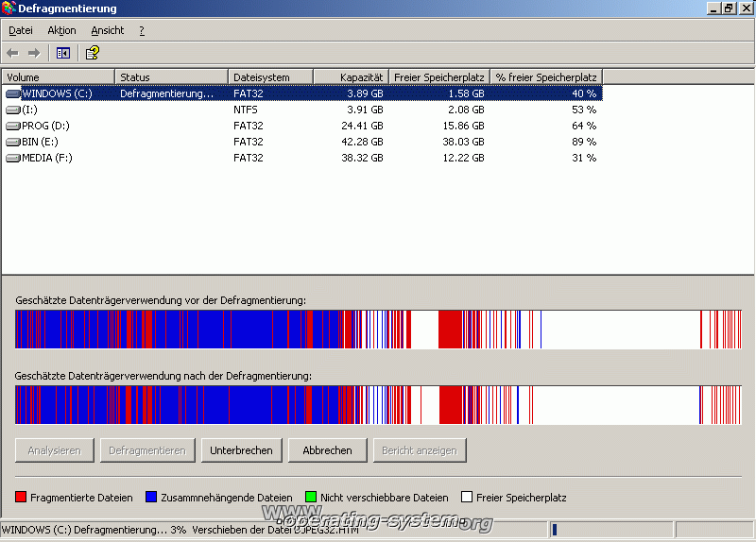Click the red Fragmentierte Dateien swatch
The image size is (756, 542).
click(x=21, y=497)
